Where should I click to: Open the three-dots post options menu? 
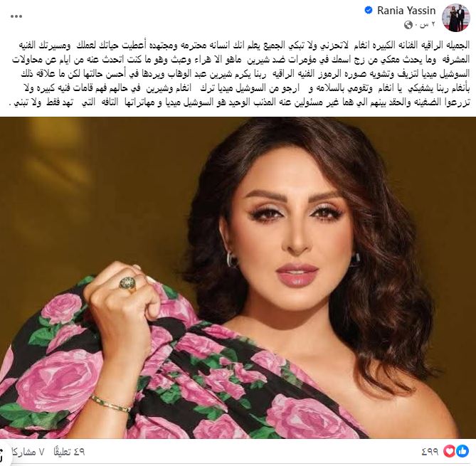16,16
